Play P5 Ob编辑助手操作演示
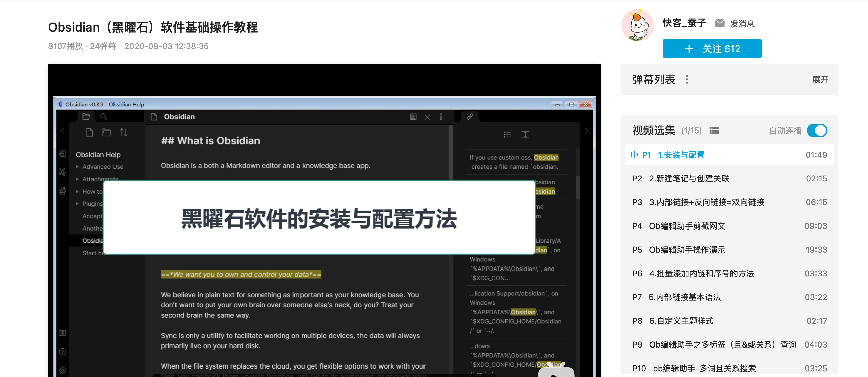The image size is (868, 377). 729,250
